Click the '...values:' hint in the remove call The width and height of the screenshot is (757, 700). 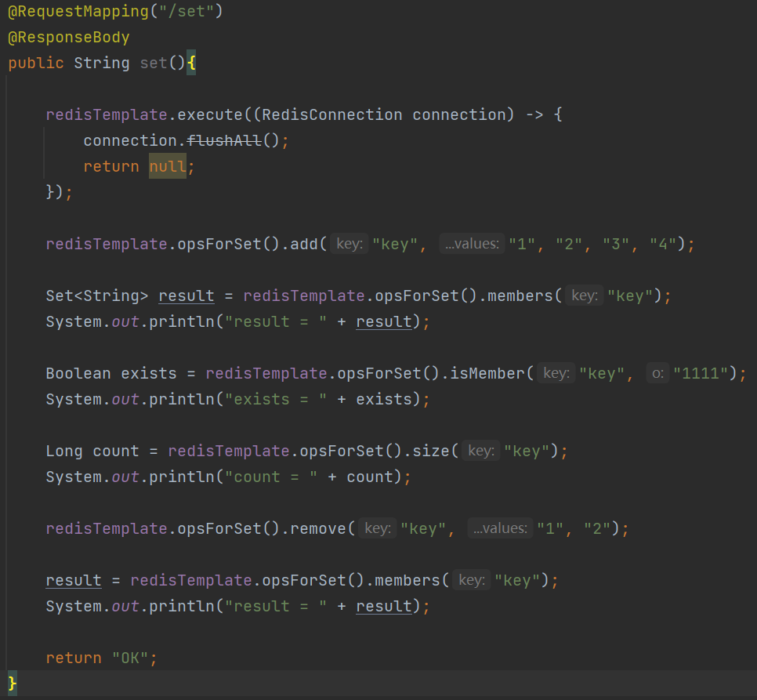[x=500, y=528]
